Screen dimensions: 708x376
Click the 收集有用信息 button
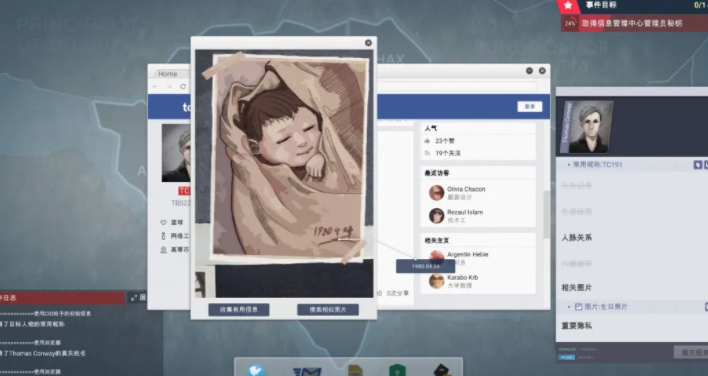click(x=239, y=310)
